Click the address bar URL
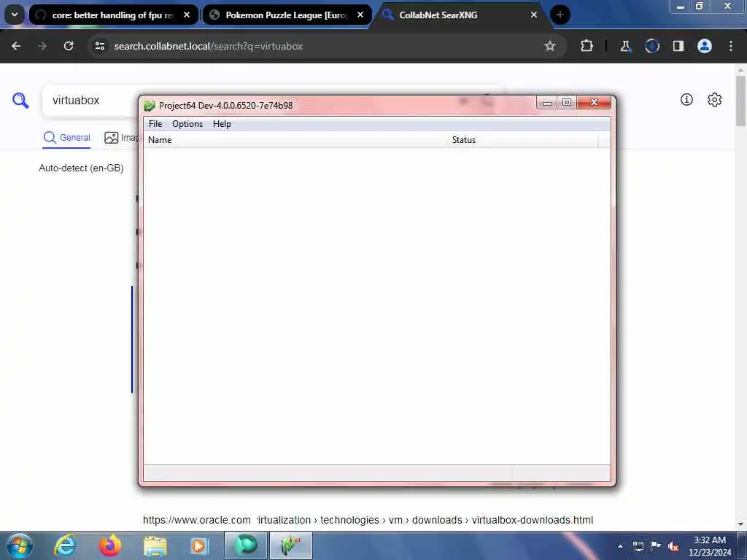The width and height of the screenshot is (747, 560). point(209,46)
